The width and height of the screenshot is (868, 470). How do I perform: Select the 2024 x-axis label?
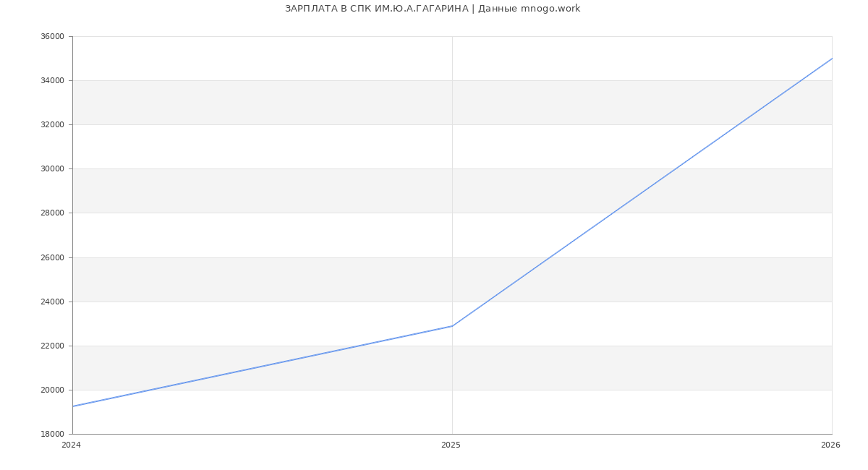click(72, 445)
